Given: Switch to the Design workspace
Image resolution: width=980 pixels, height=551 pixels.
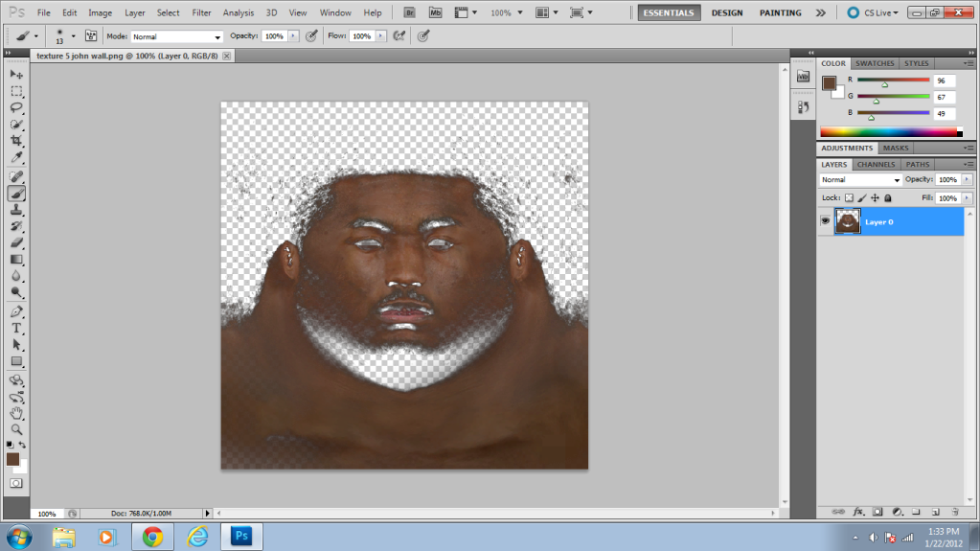Looking at the screenshot, I should pyautogui.click(x=727, y=12).
